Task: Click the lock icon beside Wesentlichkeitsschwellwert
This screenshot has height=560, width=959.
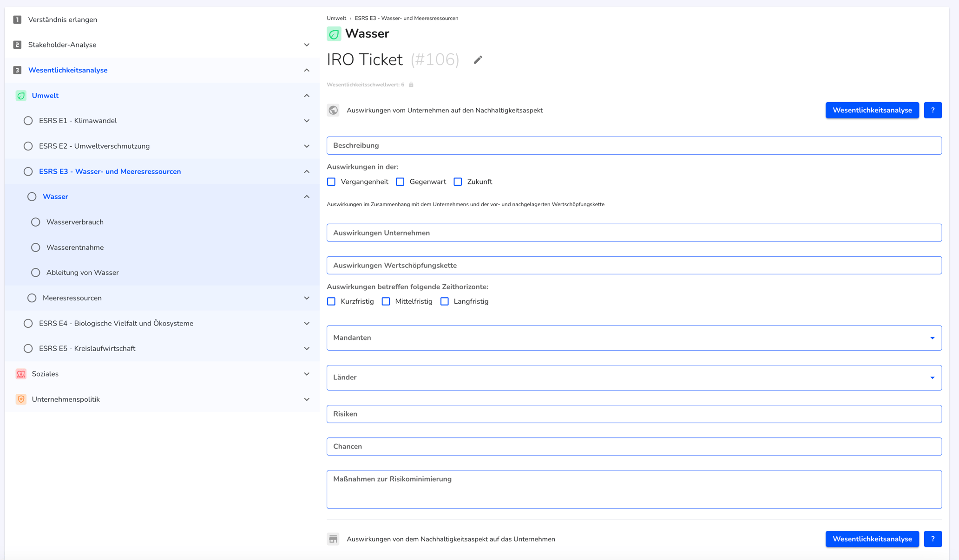Action: tap(411, 85)
